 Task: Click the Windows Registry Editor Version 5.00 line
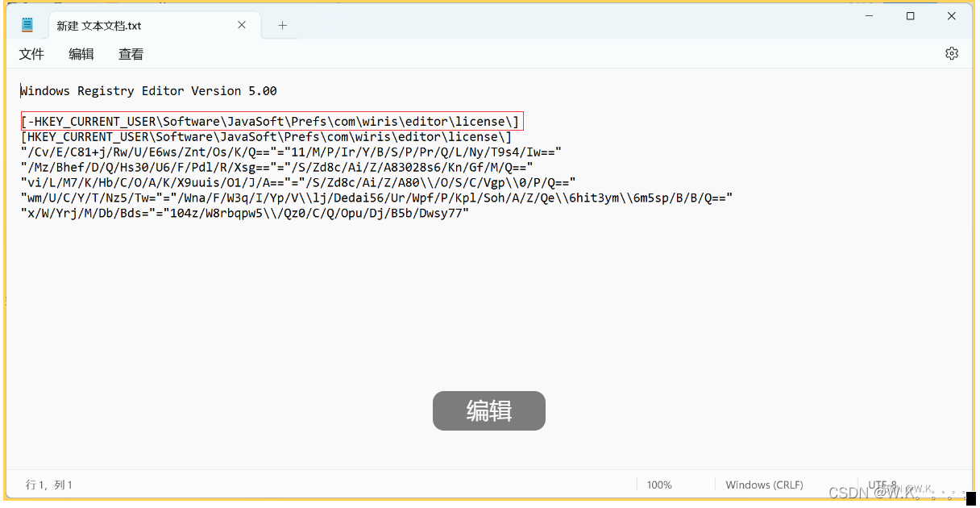pyautogui.click(x=149, y=91)
